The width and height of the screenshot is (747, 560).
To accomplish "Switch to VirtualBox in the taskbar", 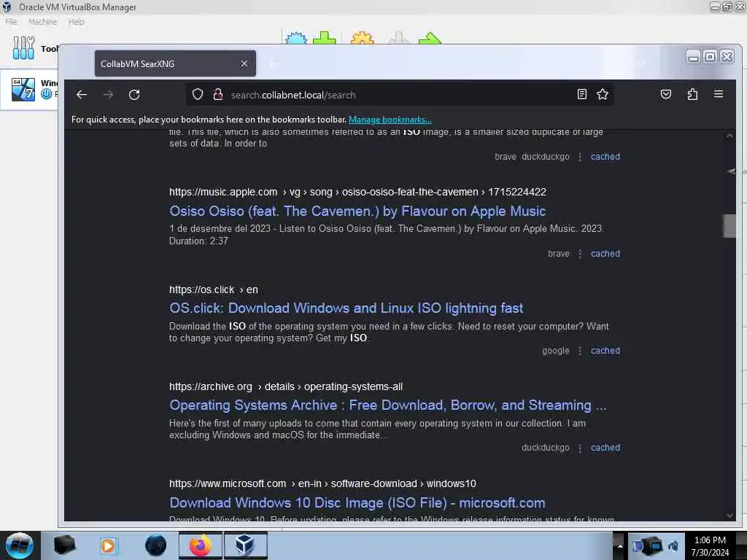I will 245,545.
